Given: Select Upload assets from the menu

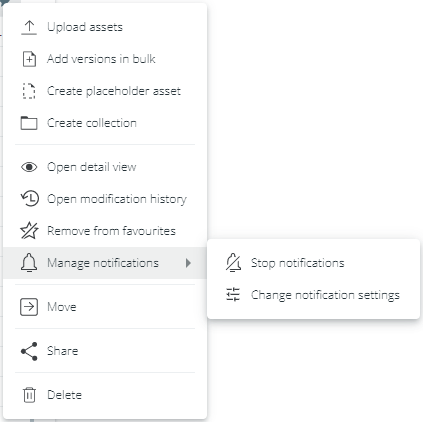Looking at the screenshot, I should [x=105, y=27].
